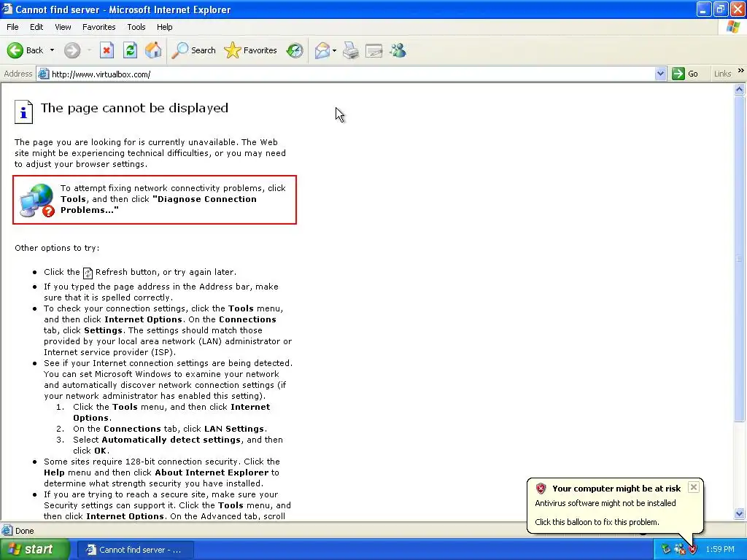Click "Other options to try:" text
This screenshot has width=747, height=560.
click(57, 248)
